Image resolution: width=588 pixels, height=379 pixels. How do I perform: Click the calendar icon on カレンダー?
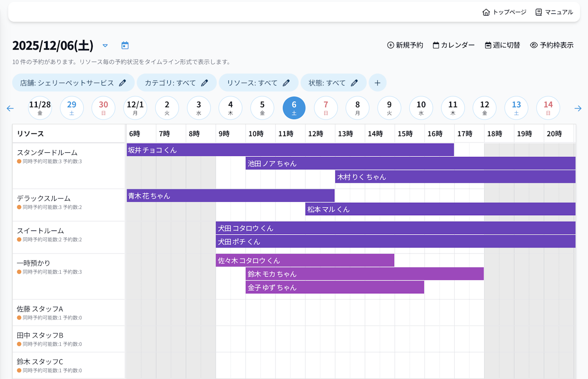435,45
